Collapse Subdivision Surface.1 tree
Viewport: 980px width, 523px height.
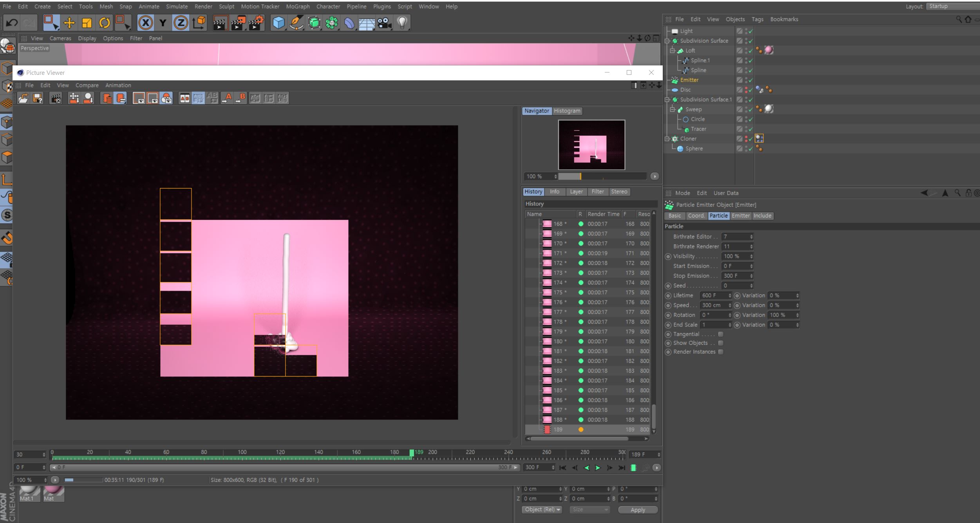click(667, 100)
